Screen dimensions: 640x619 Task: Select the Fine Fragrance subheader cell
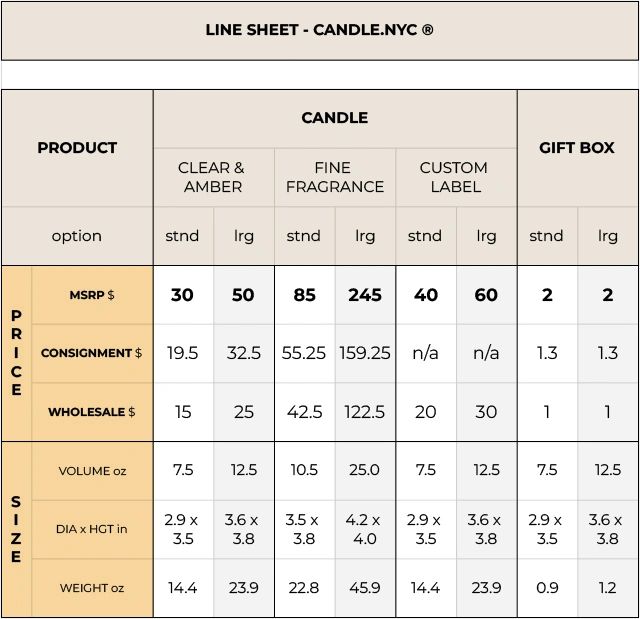tap(335, 177)
